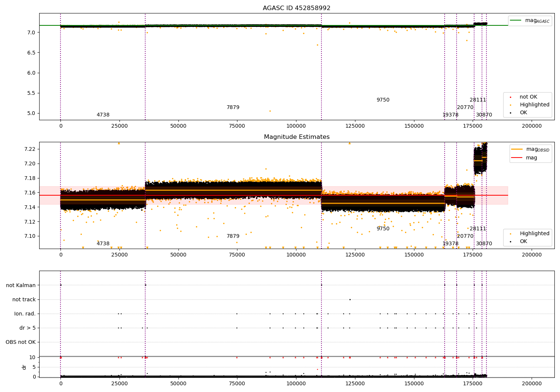Click the 'dr > 5' axis label

tap(28, 328)
